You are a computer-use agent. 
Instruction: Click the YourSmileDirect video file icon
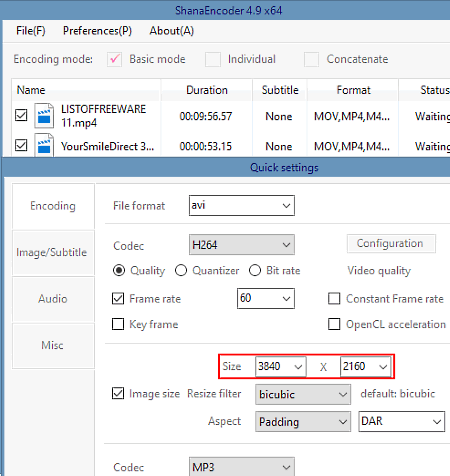(44, 145)
